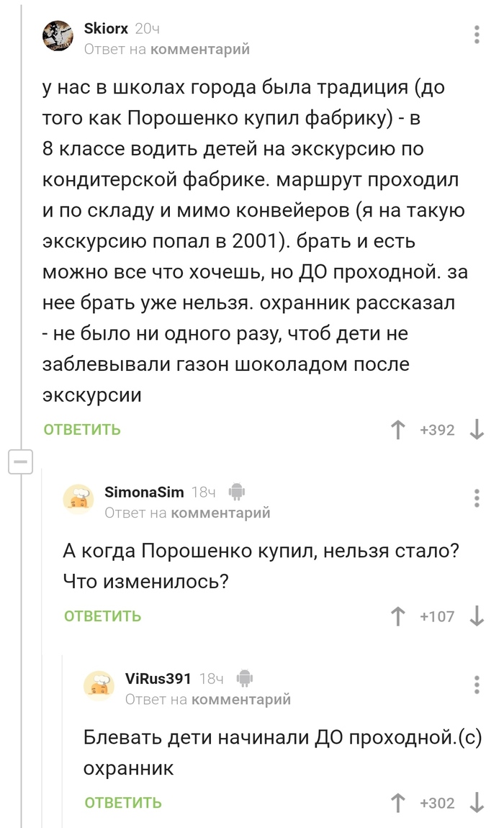Click ViRus391's avatar picture
The image size is (504, 828).
[x=99, y=686]
